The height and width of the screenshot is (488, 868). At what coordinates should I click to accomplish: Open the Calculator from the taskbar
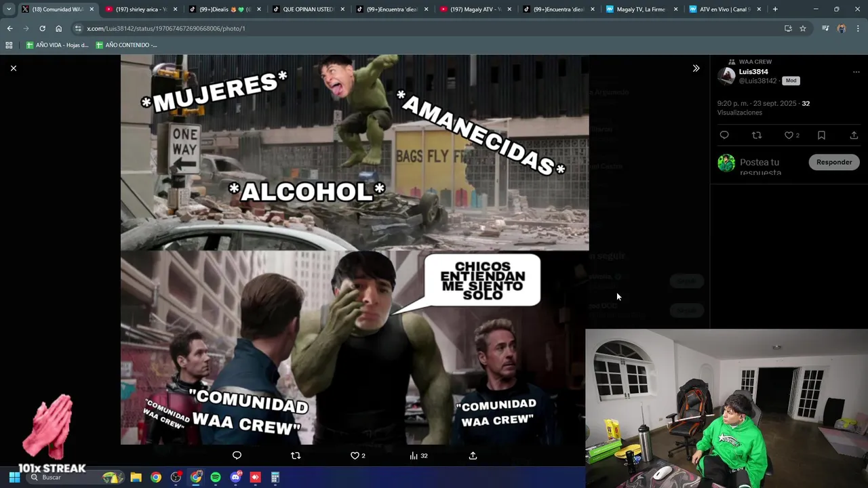[x=275, y=477]
